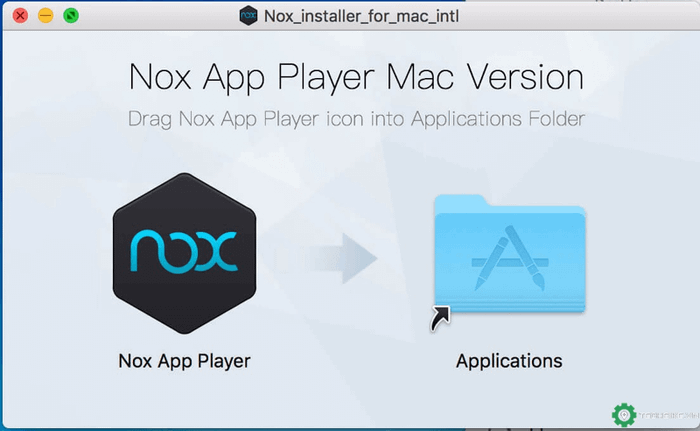Click the green gear watermark icon

624,413
